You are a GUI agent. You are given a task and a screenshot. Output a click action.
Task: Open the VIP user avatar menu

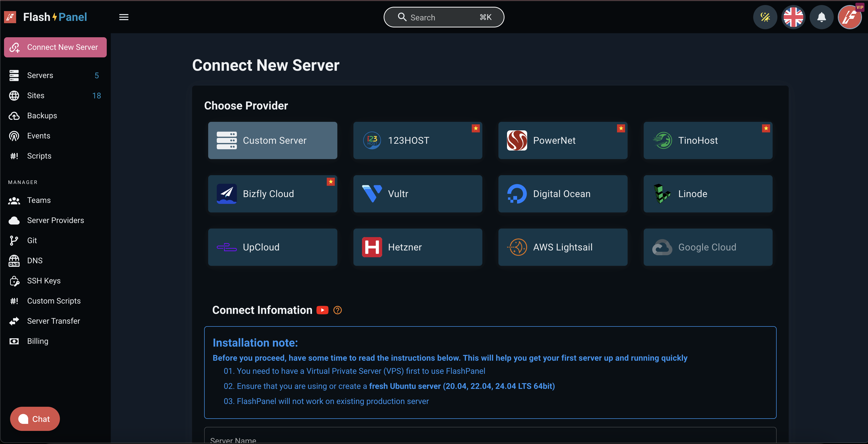click(849, 17)
